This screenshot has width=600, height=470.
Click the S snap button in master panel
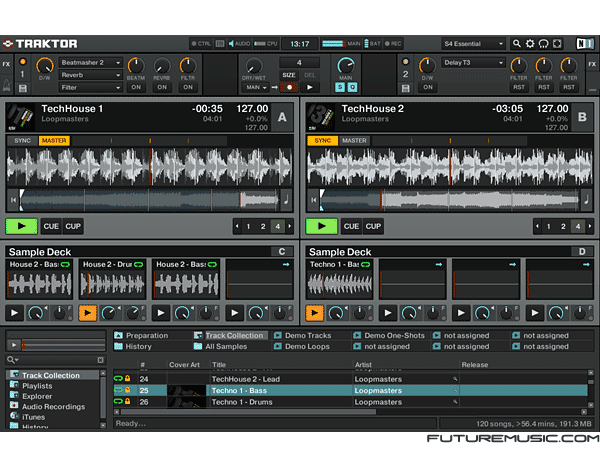pyautogui.click(x=340, y=87)
